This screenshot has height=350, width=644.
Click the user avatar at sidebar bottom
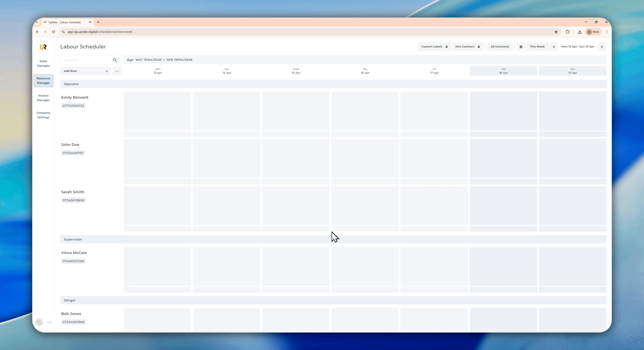pyautogui.click(x=39, y=322)
